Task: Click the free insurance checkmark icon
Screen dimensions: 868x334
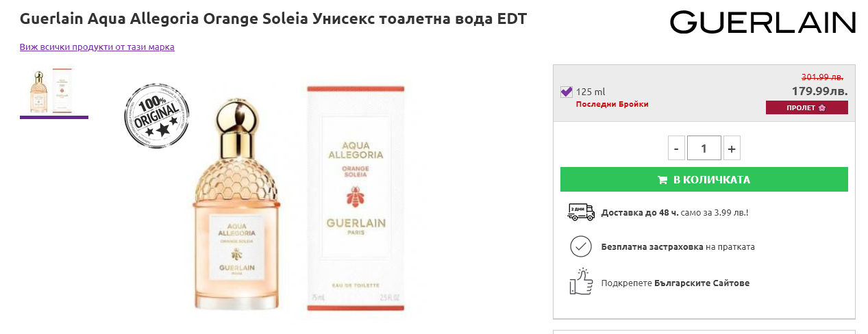Action: (581, 246)
